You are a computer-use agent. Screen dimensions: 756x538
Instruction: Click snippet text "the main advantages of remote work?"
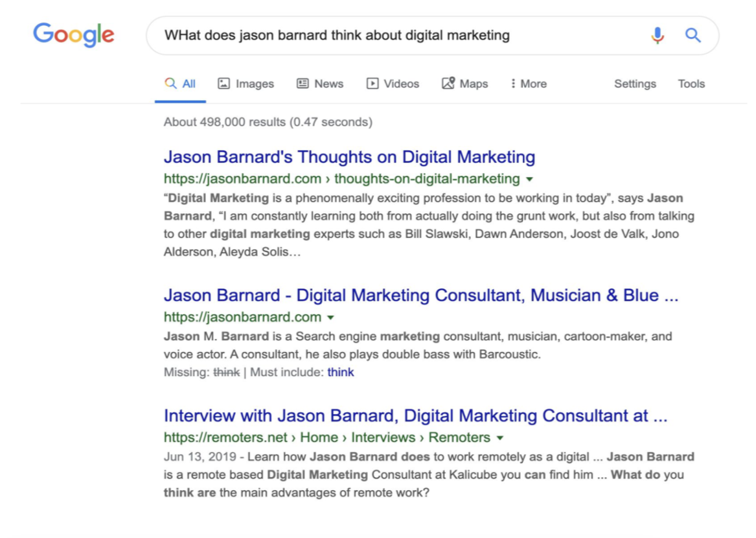(325, 493)
